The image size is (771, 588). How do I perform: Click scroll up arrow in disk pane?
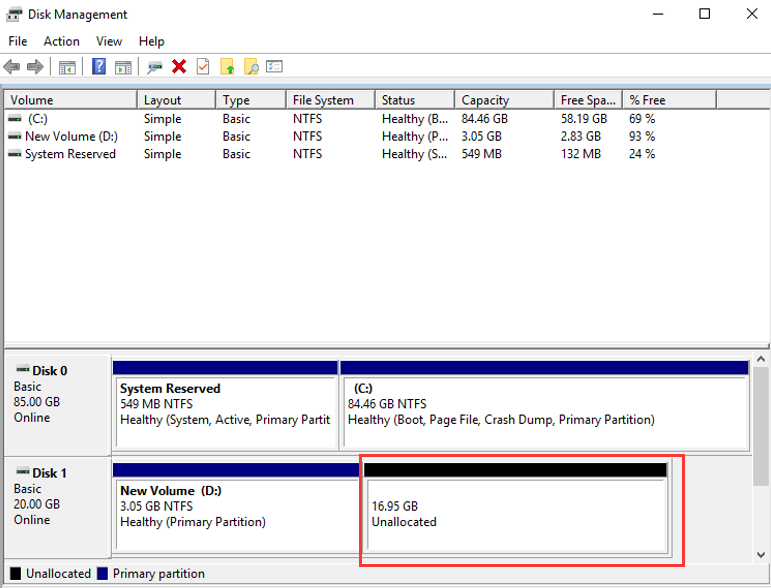[762, 359]
